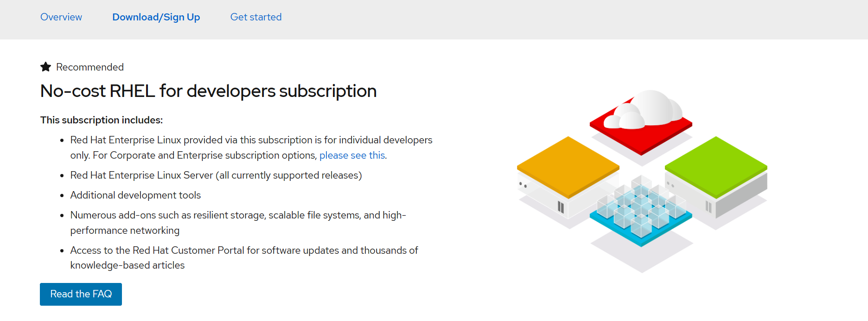The width and height of the screenshot is (868, 321).
Task: Click the Recommended star icon
Action: click(x=45, y=67)
